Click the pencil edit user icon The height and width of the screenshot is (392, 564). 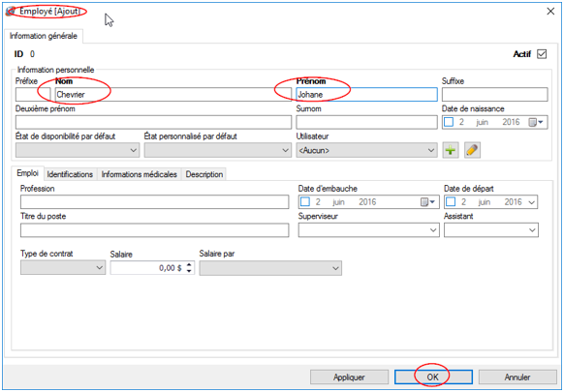[x=472, y=150]
